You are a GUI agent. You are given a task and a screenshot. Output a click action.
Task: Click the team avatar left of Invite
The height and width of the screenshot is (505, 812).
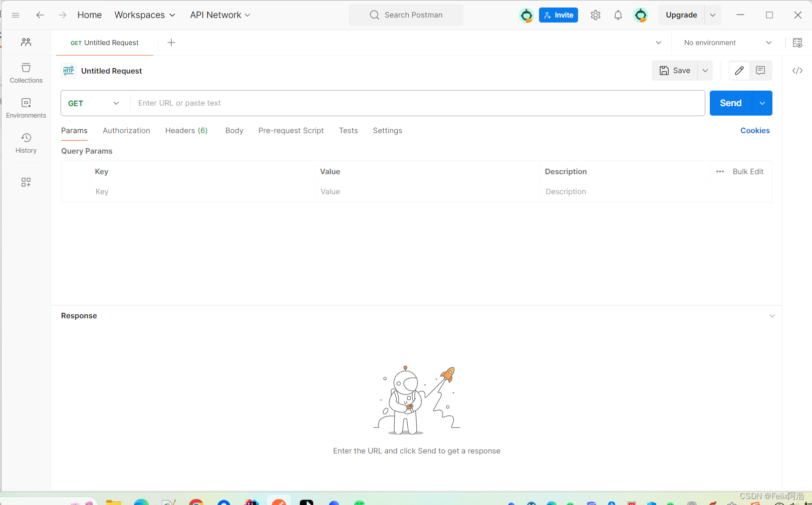[x=526, y=16]
